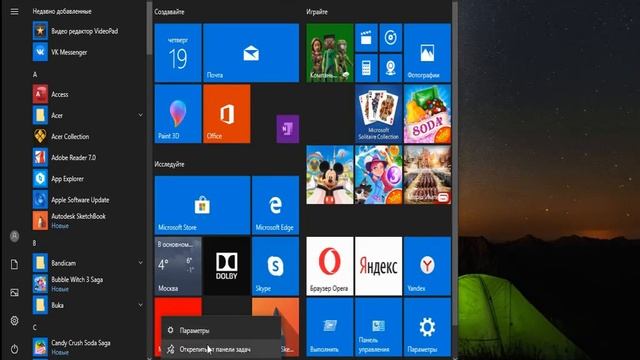Open the Xbox Компаньон avatars tile
640x360 pixels.
tap(330, 53)
